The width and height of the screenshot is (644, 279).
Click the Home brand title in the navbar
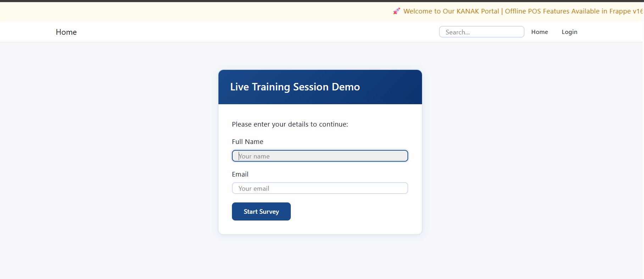click(x=66, y=32)
